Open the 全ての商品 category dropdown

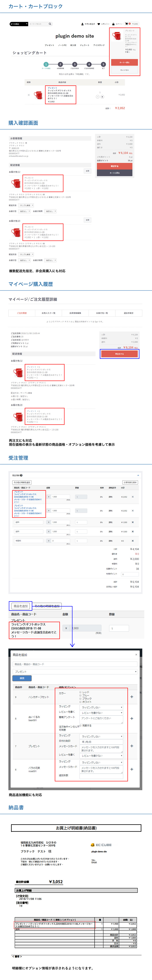pos(19,24)
